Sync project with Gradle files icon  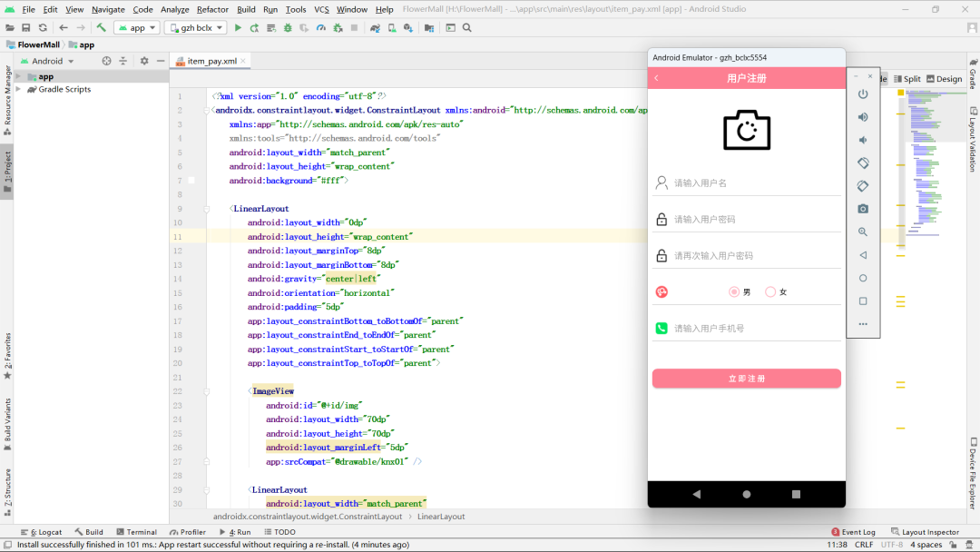click(375, 28)
